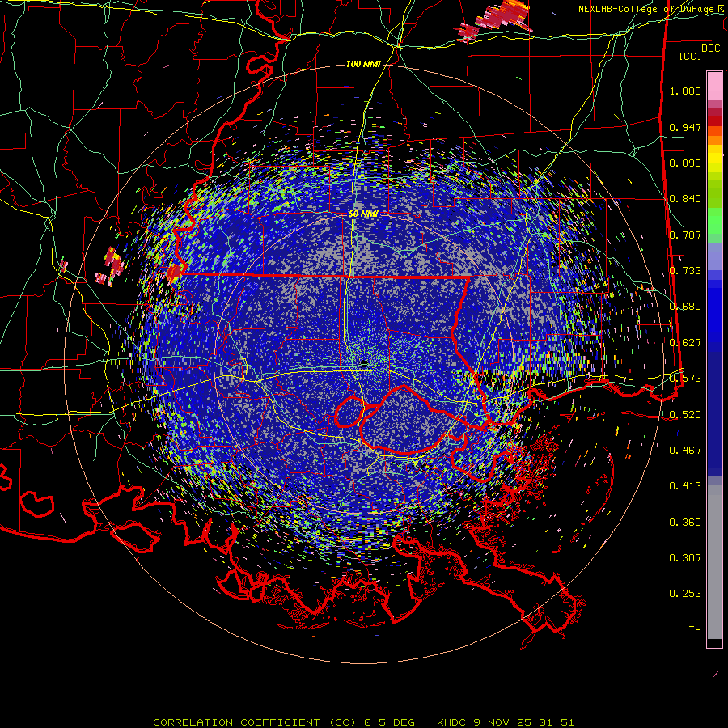Select the 1.000 value on the color scale
This screenshot has height=728, width=728.
(685, 91)
